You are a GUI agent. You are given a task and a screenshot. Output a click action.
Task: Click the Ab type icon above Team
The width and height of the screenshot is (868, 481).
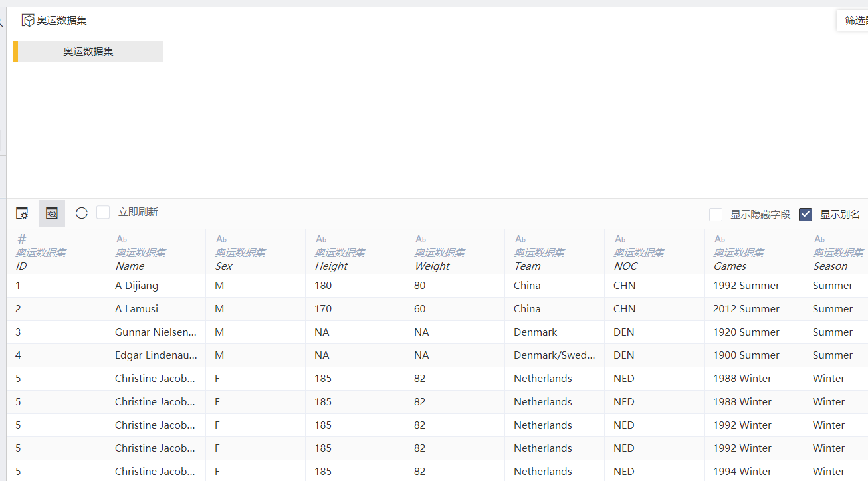[520, 239]
